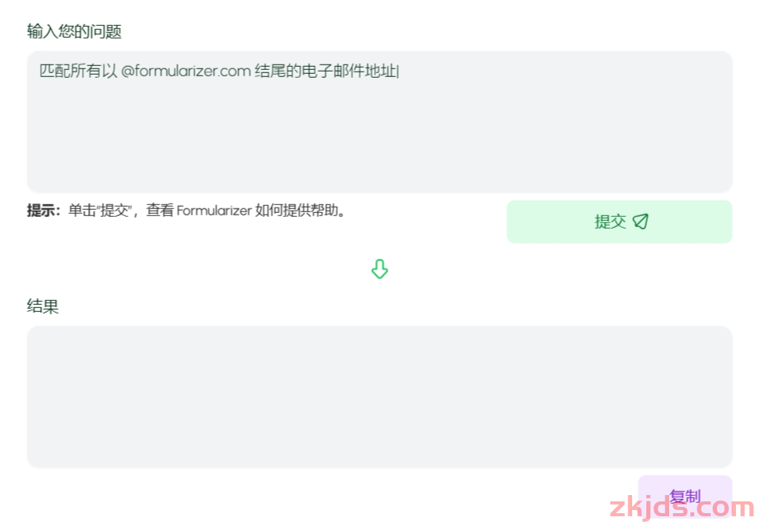
Task: Click @formularizer.com in the typed question
Action: [186, 71]
